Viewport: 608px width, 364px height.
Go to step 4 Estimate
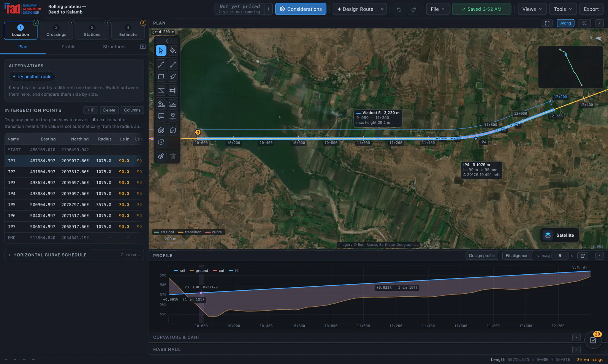(x=128, y=31)
